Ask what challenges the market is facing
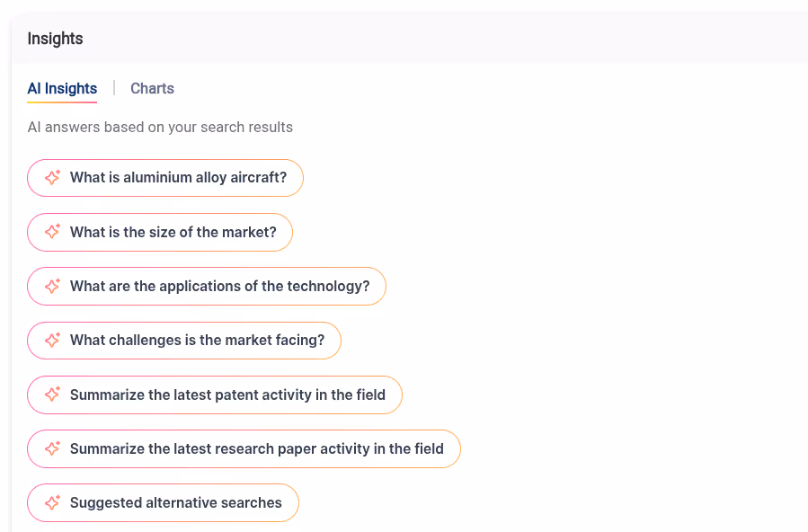The image size is (808, 532). (184, 341)
